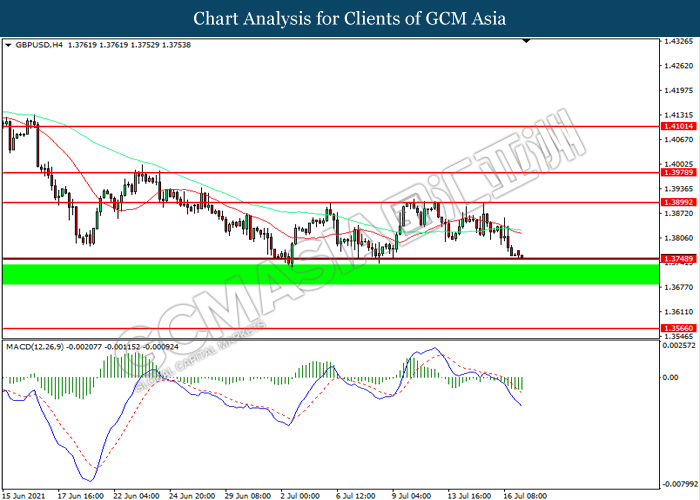The image size is (700, 500).
Task: Click the 1.35660 red price label
Action: click(x=679, y=328)
